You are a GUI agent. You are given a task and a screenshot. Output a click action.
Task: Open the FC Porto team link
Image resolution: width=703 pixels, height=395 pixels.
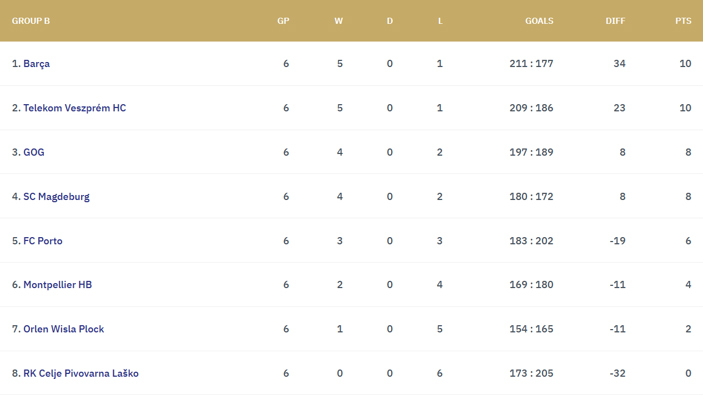[43, 241]
